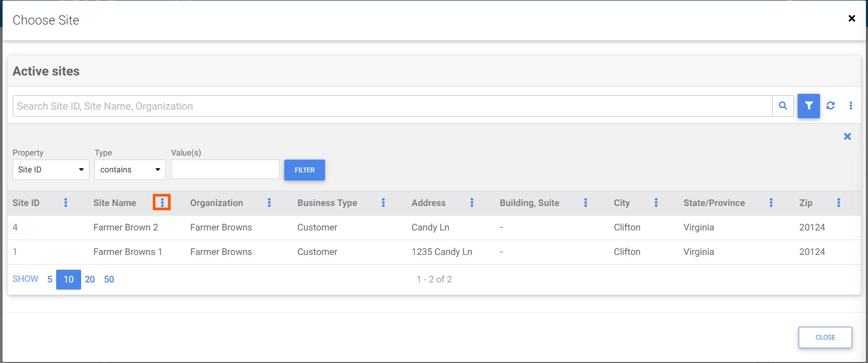
Task: Expand the Type 'contains' dropdown
Action: (x=130, y=170)
